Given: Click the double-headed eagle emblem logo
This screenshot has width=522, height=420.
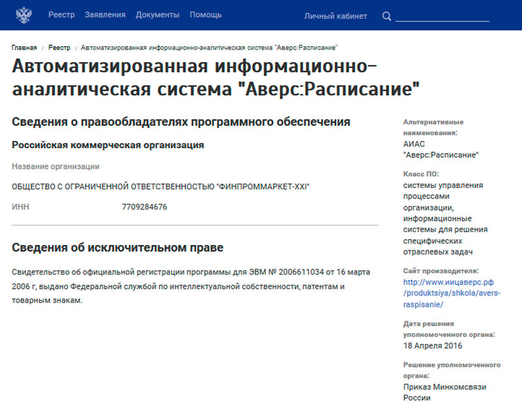Looking at the screenshot, I should click(23, 15).
